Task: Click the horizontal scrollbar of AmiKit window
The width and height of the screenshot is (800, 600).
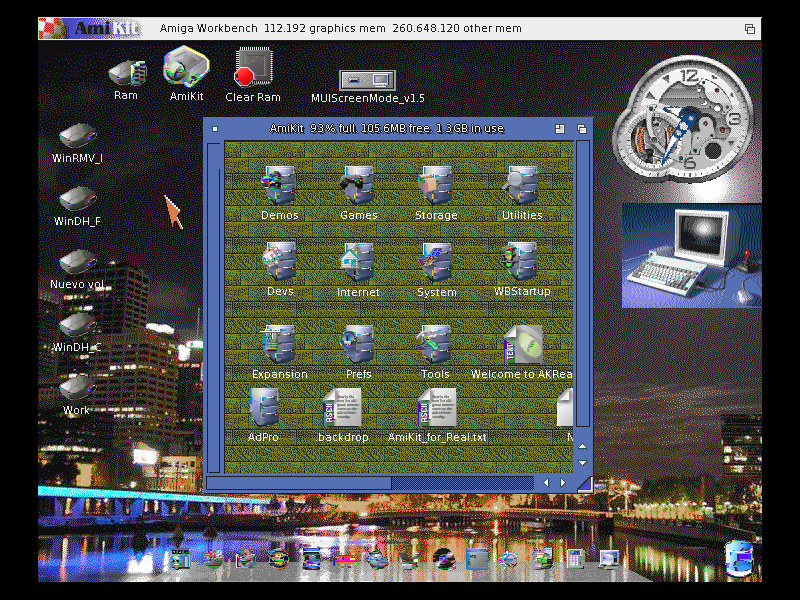Action: click(x=371, y=483)
